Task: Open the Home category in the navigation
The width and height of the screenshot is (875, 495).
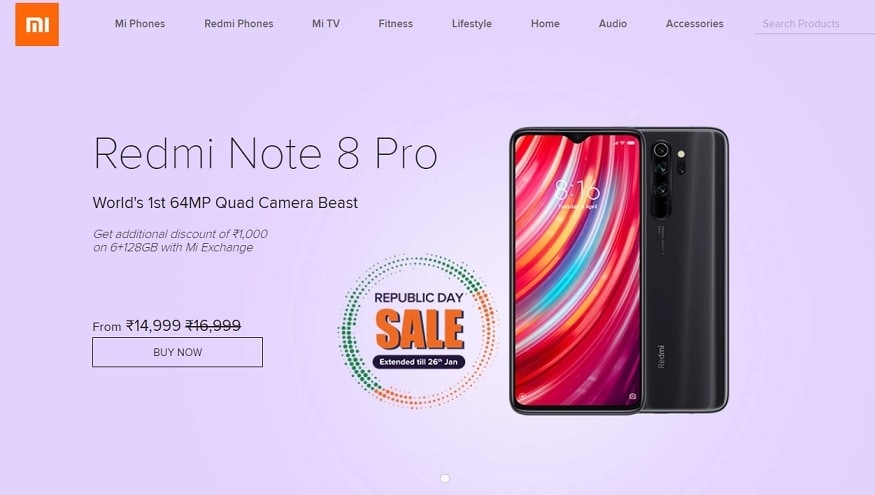Action: (x=545, y=23)
